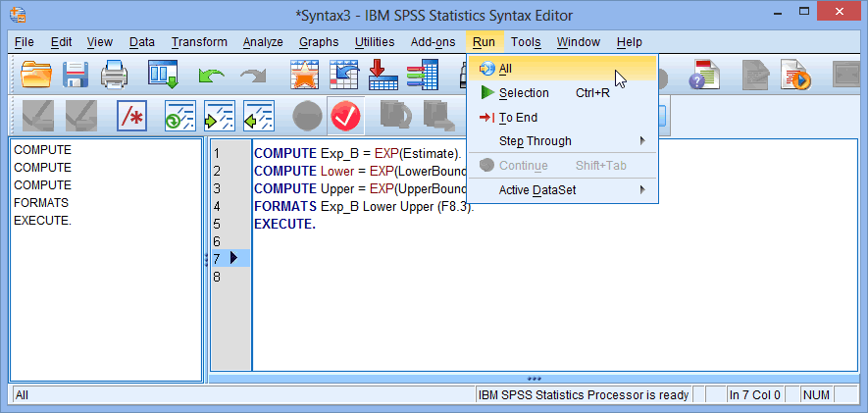Click the SPSS title bar application icon
868x413 pixels.
point(18,15)
